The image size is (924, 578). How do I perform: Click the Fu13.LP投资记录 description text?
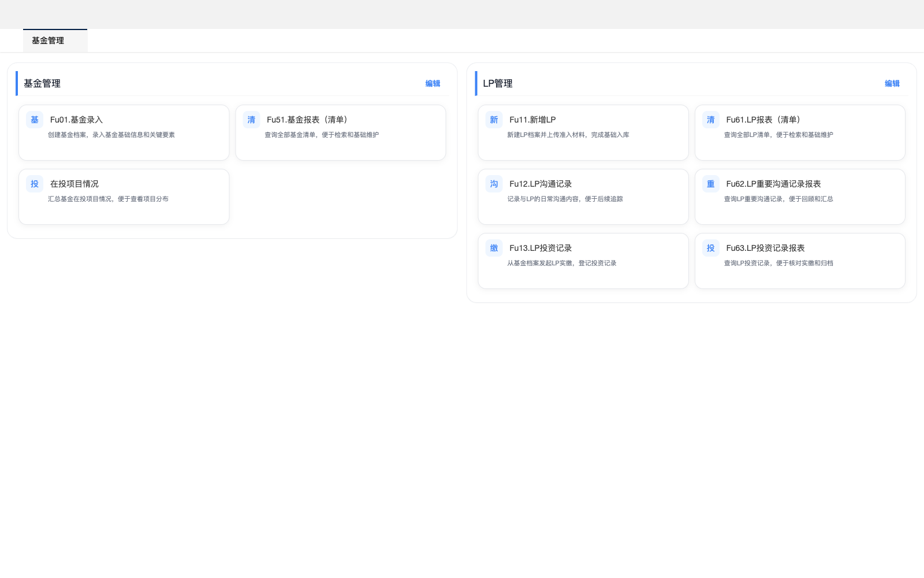coord(561,263)
